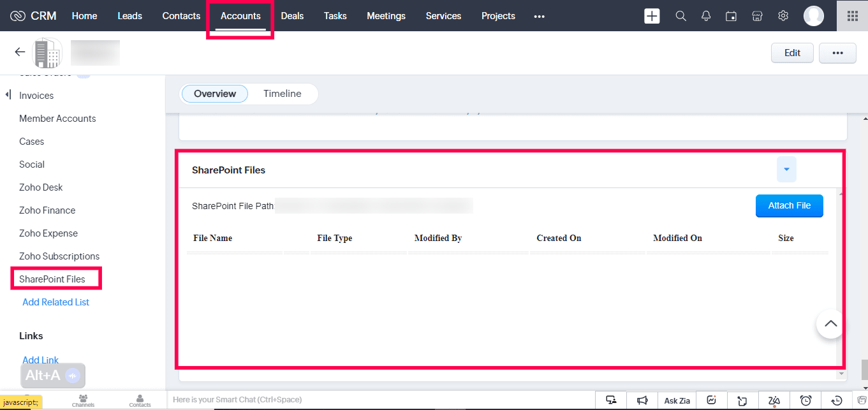Open the record actions ellipsis button
868x410 pixels.
[x=837, y=53]
